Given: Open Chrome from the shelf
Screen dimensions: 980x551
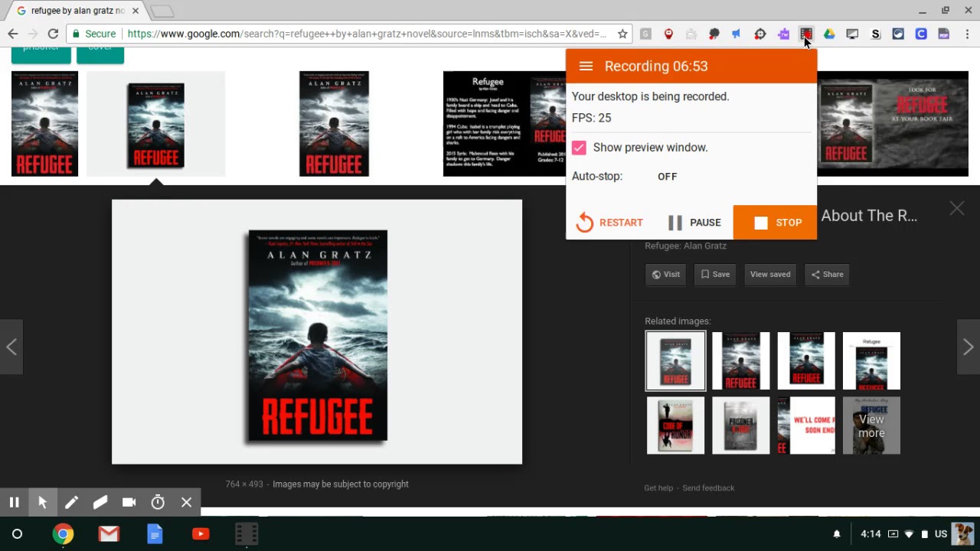Looking at the screenshot, I should click(x=63, y=533).
